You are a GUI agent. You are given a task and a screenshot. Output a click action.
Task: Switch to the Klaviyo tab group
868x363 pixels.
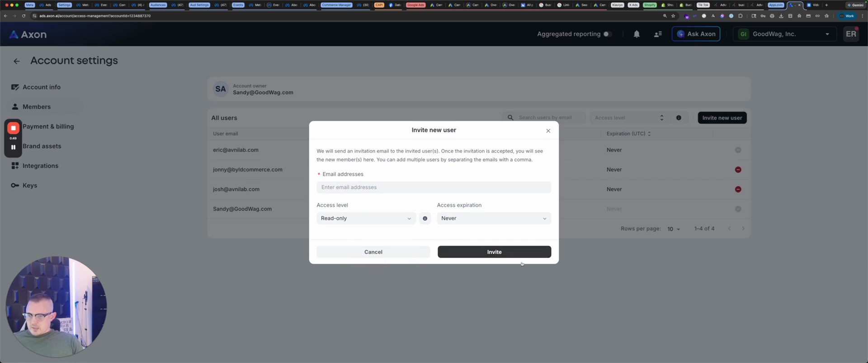coord(617,5)
